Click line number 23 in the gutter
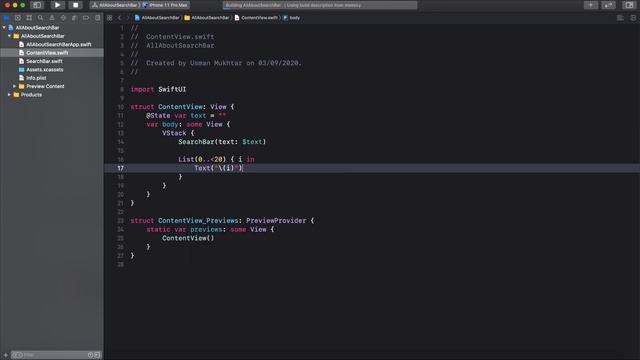The image size is (640, 360). pos(120,221)
